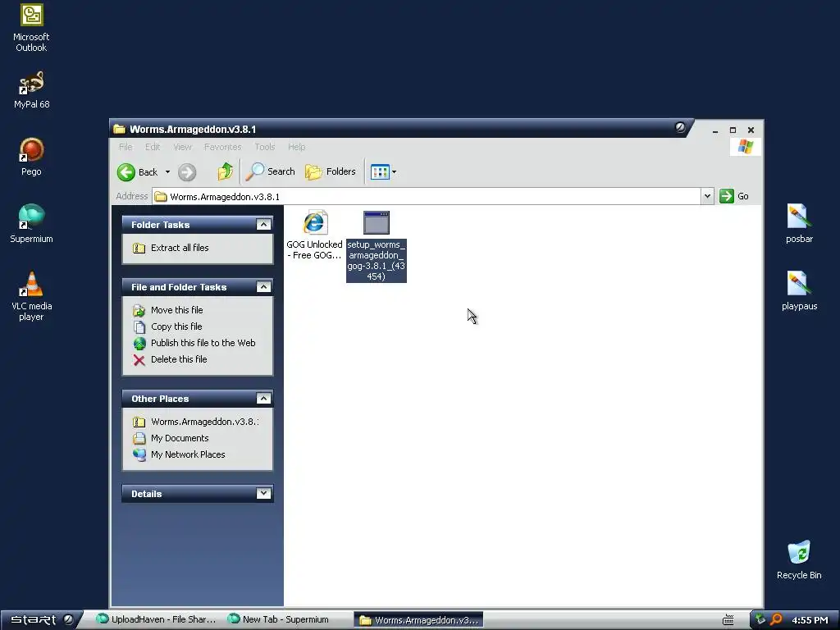Click the greyed Forward arrow button
Viewport: 840px width, 630px height.
[187, 172]
